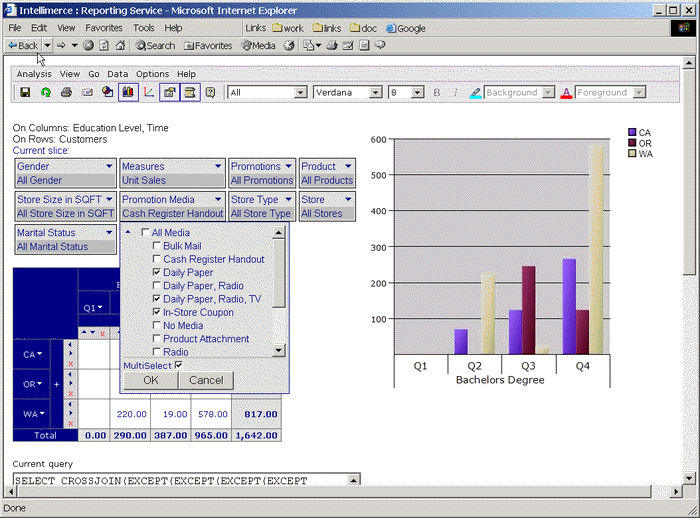Click the browser page Refresh icon
This screenshot has height=518, width=700.
point(104,45)
